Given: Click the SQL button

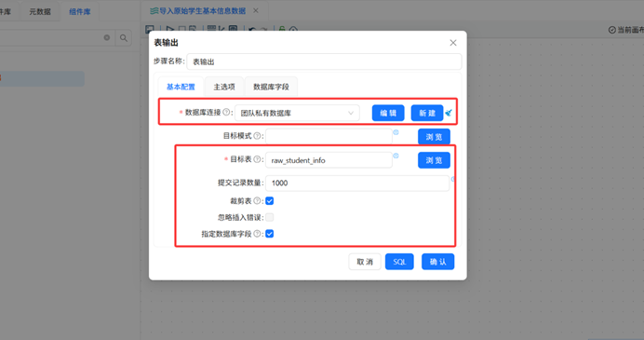Looking at the screenshot, I should 399,262.
